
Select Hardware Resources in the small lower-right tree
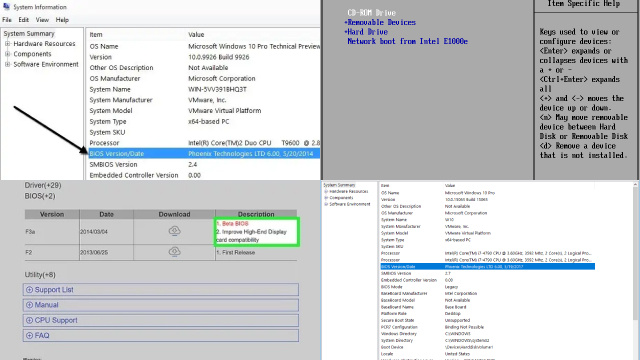[x=349, y=191]
